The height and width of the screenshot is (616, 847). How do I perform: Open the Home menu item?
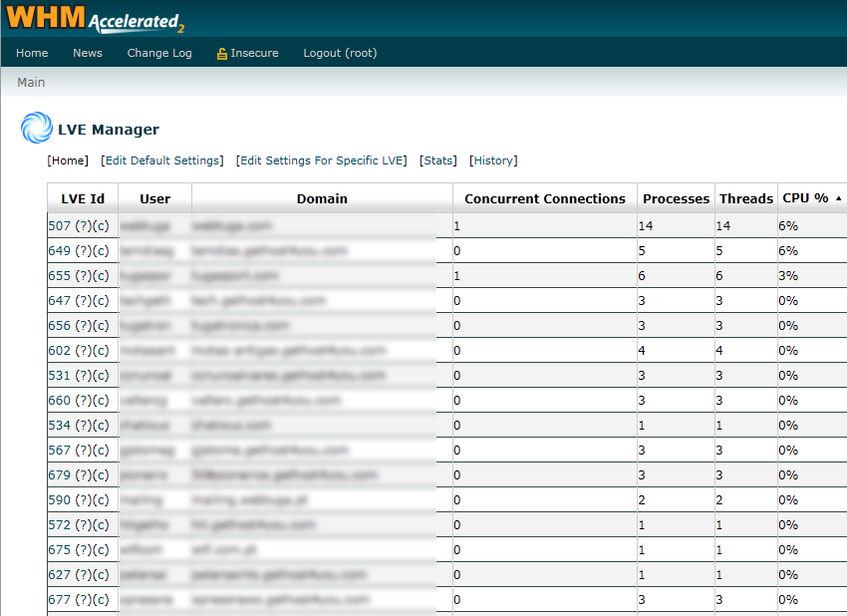32,53
